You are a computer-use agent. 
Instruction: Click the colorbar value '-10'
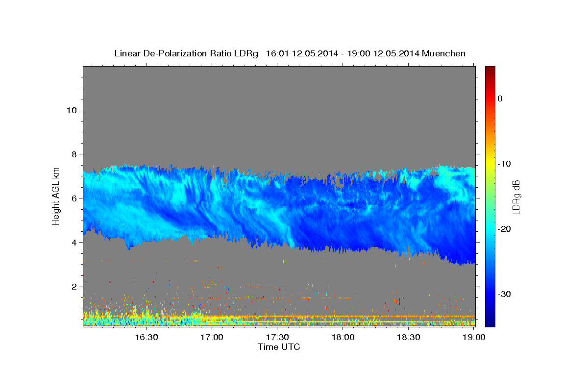[504, 164]
